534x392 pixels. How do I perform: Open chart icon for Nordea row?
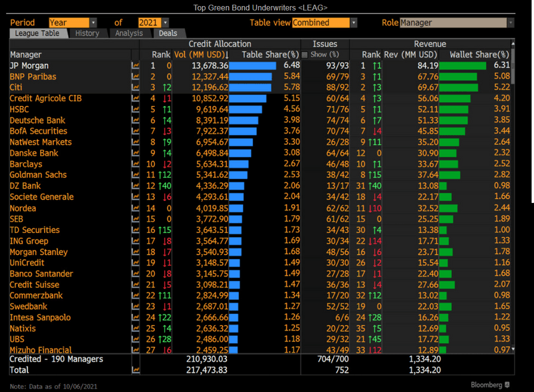point(136,208)
